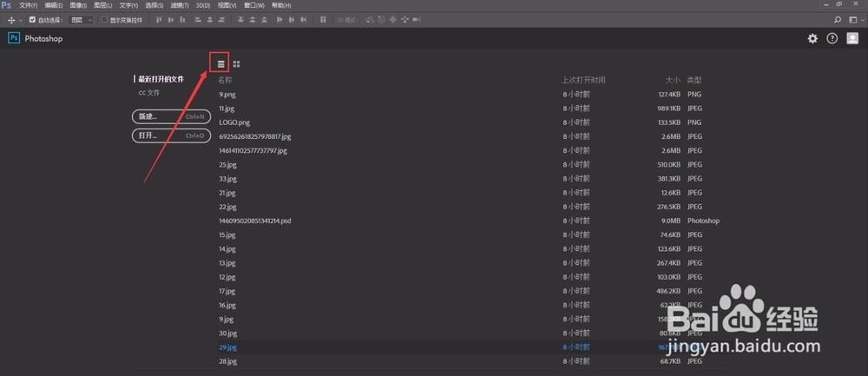This screenshot has height=376, width=868.
Task: Select the 3D roll object mode icon
Action: pyautogui.click(x=381, y=20)
